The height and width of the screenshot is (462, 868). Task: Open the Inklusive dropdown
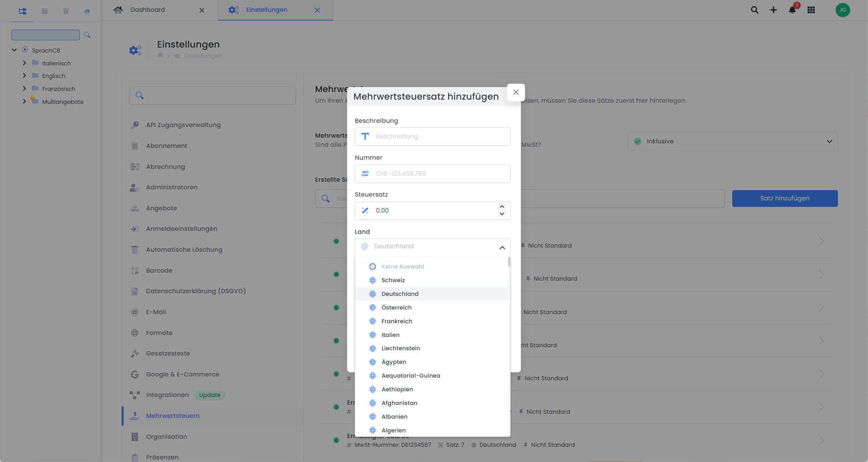coord(732,141)
